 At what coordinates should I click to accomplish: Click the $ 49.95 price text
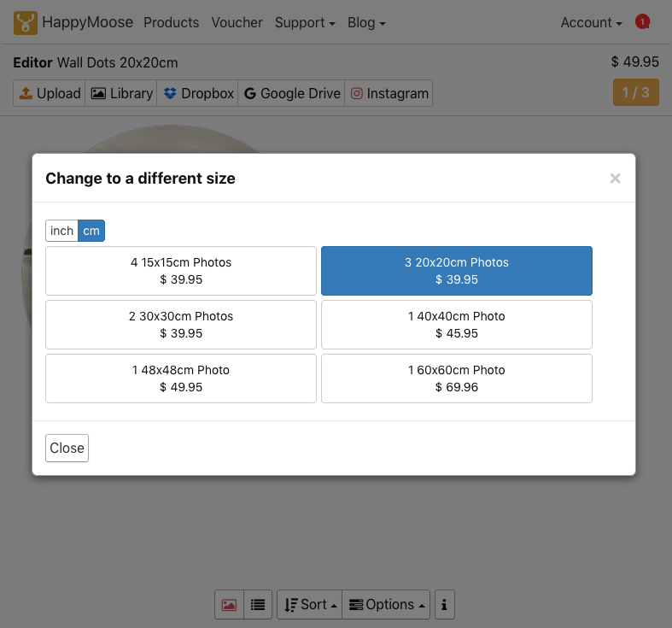point(634,62)
